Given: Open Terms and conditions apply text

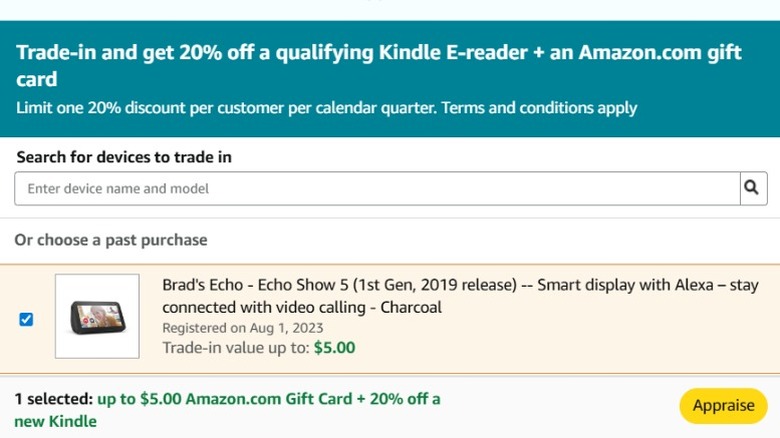Looking at the screenshot, I should pyautogui.click(x=540, y=108).
